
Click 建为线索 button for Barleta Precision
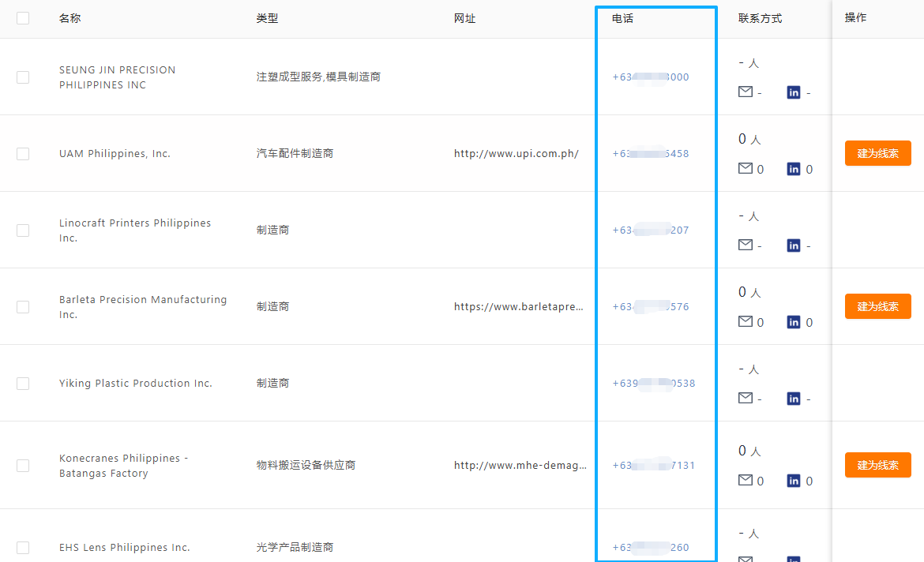tap(878, 306)
